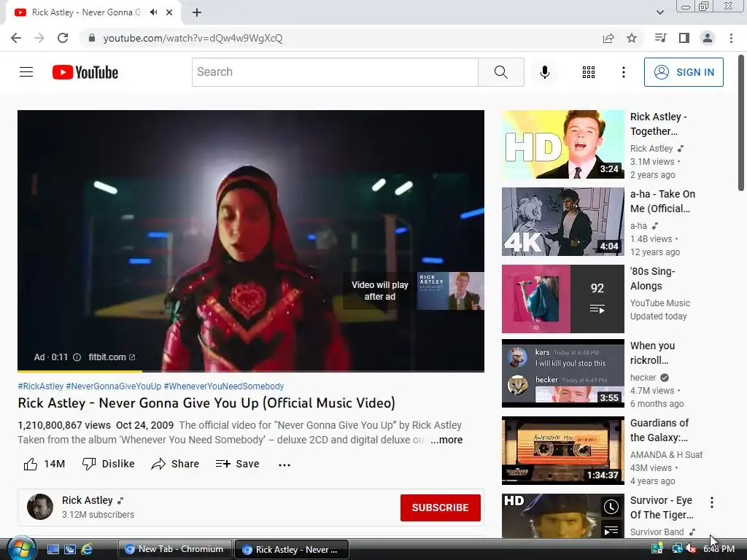Click the yellow ad progress bar
This screenshot has height=560, width=747.
(x=80, y=371)
